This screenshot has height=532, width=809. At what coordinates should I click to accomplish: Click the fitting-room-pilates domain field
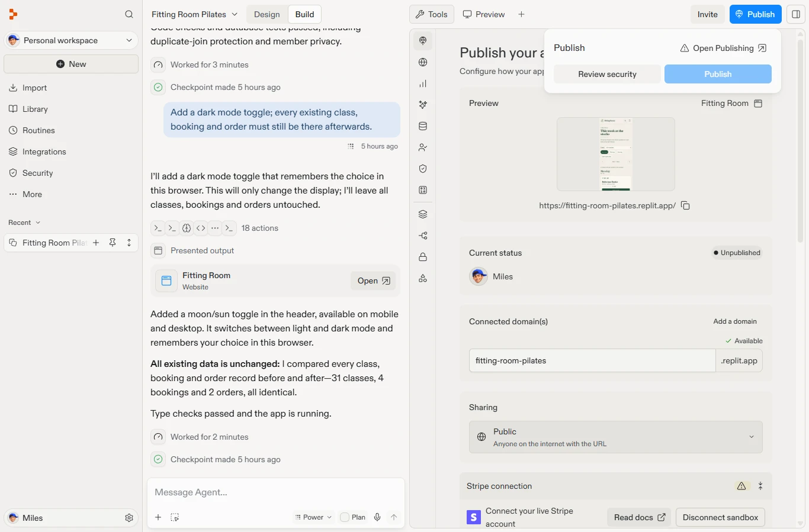click(x=592, y=360)
